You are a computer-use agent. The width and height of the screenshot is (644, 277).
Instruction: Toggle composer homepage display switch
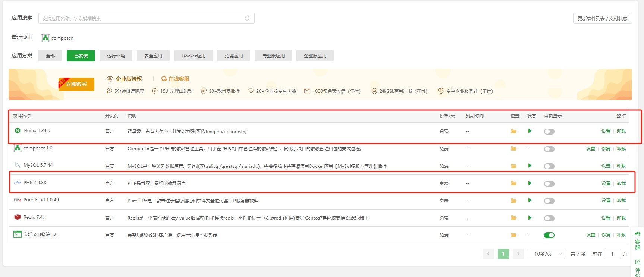coord(549,149)
